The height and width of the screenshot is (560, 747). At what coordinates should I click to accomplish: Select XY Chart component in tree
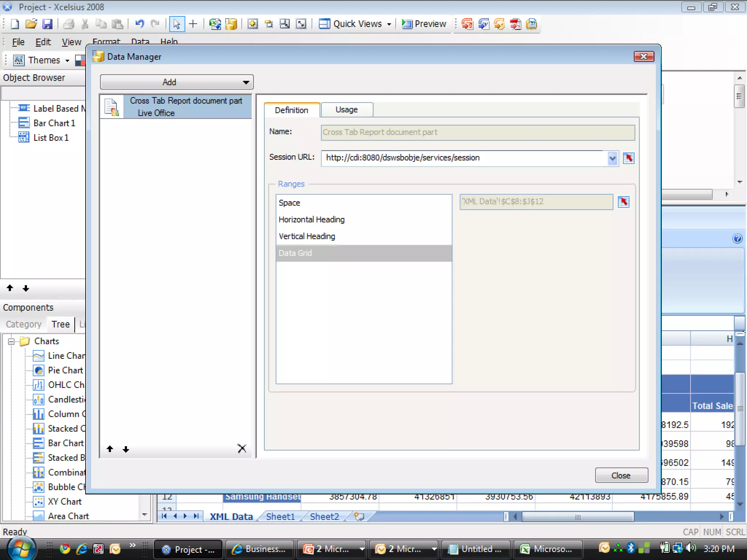(x=65, y=502)
